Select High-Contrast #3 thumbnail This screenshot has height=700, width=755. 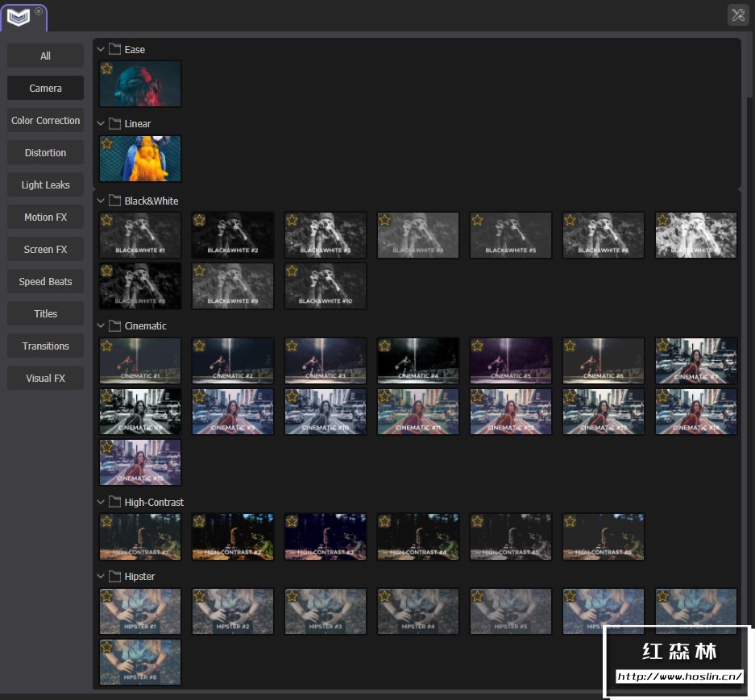click(326, 536)
